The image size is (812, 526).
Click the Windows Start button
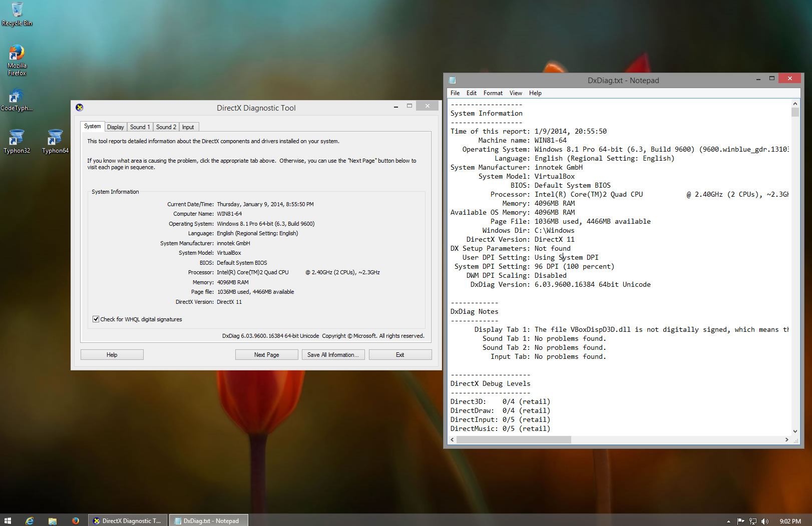click(x=8, y=520)
